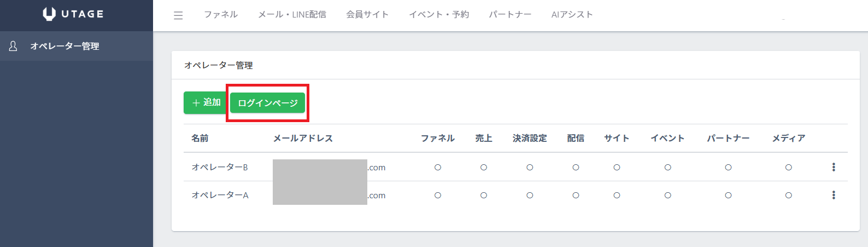Go to メール・LINE配信 menu
The image size is (868, 247).
pyautogui.click(x=292, y=15)
